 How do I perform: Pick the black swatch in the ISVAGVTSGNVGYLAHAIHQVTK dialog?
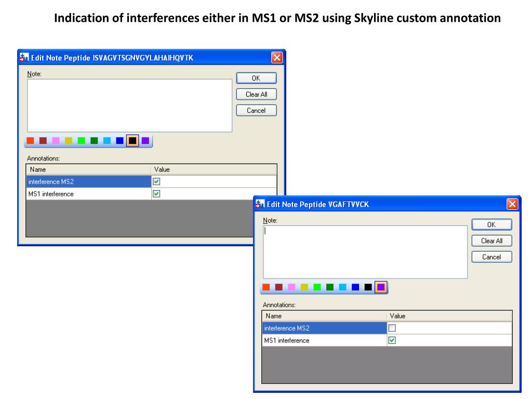click(x=132, y=140)
